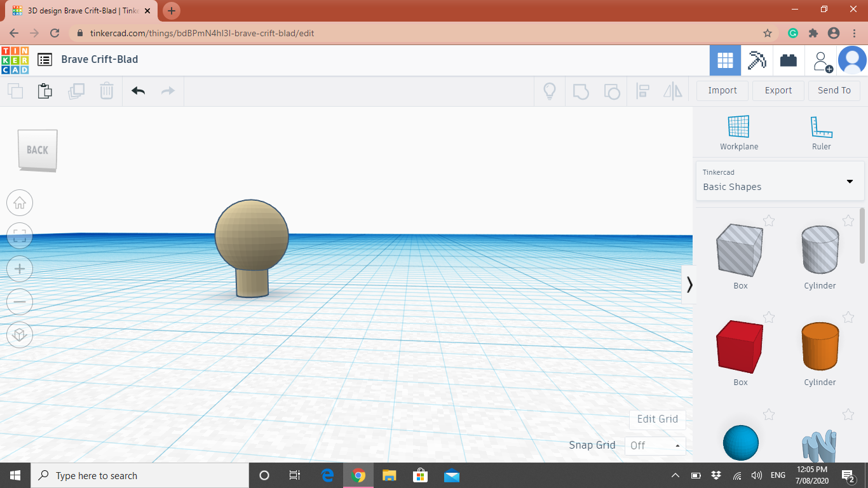Select the striped Cylinder hole shape
868x488 pixels.
[x=820, y=249]
